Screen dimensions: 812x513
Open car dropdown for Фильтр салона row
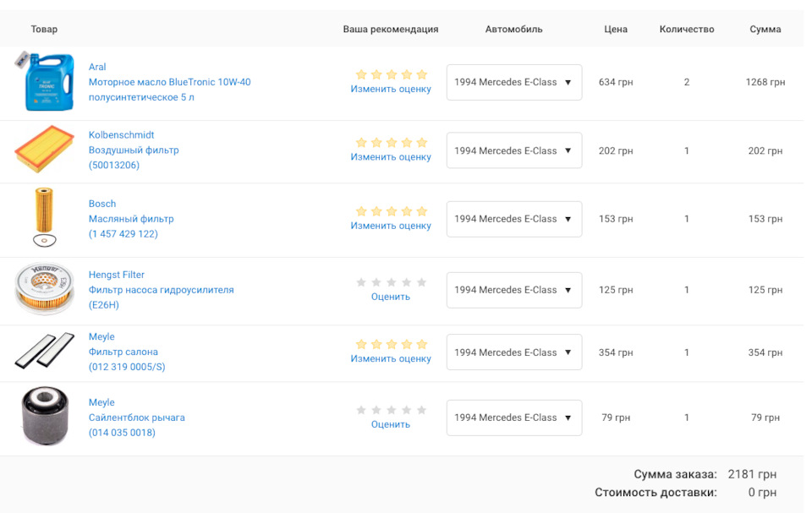point(514,352)
